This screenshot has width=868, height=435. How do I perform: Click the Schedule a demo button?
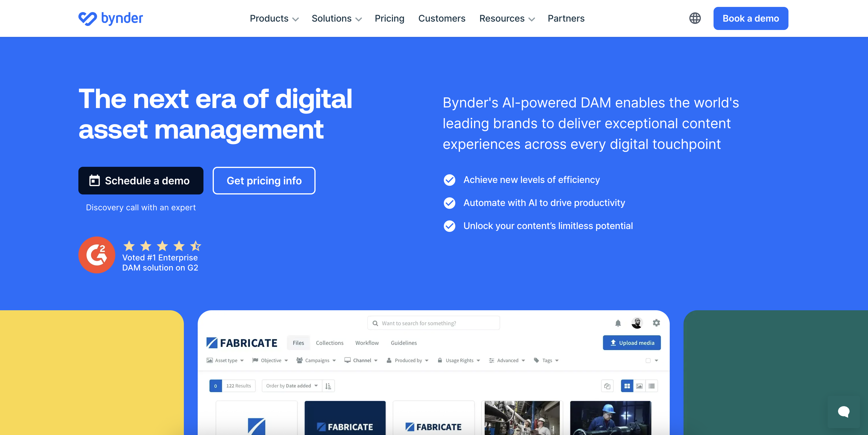141,181
